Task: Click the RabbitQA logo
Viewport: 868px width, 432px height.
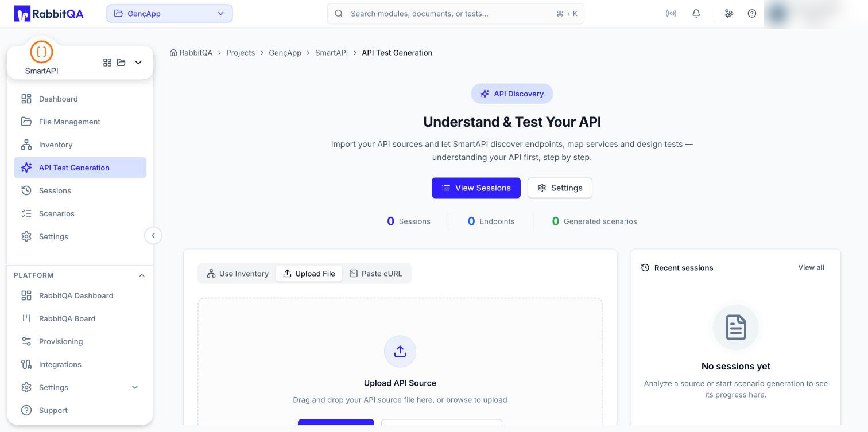Action: (x=49, y=13)
